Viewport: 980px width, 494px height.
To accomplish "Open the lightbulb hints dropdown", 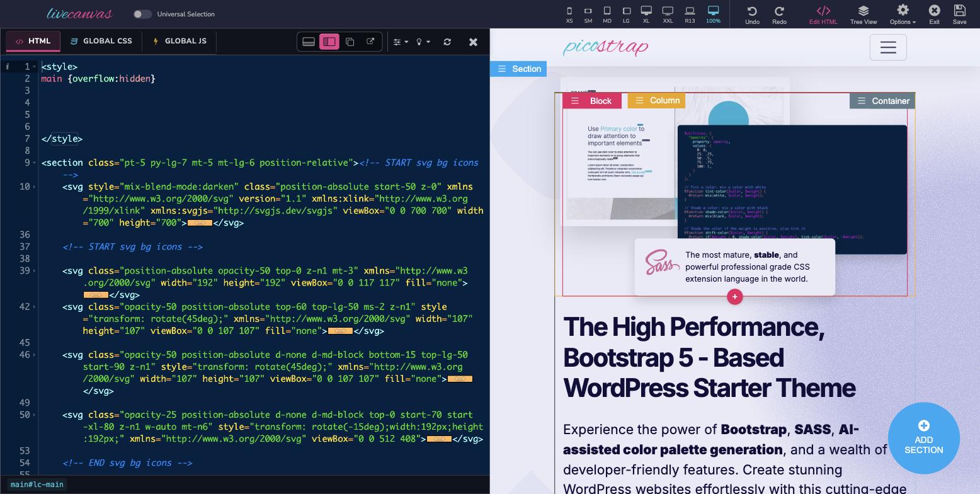I will click(423, 42).
